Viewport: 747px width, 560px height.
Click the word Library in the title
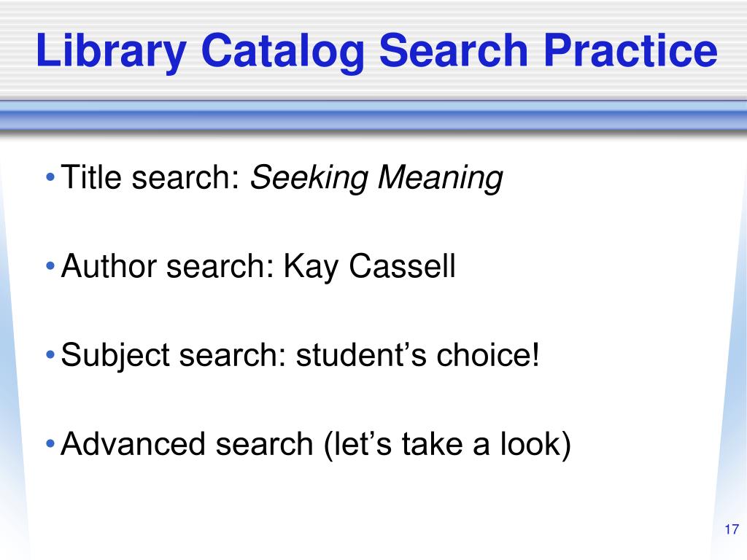[112, 51]
